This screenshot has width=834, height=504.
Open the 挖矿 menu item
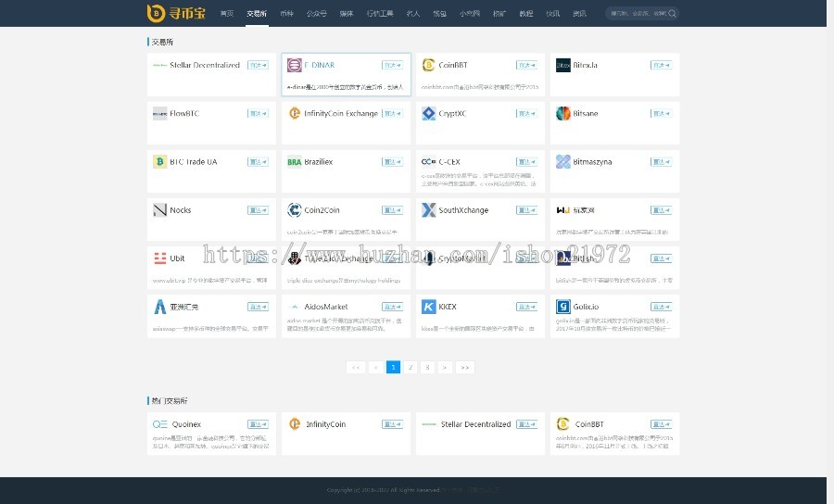[x=499, y=13]
